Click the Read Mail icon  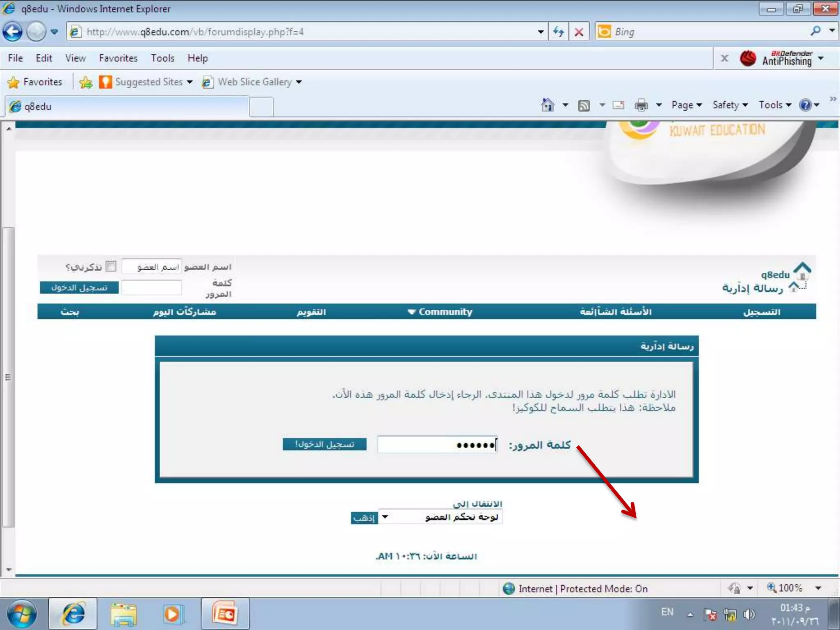[618, 105]
